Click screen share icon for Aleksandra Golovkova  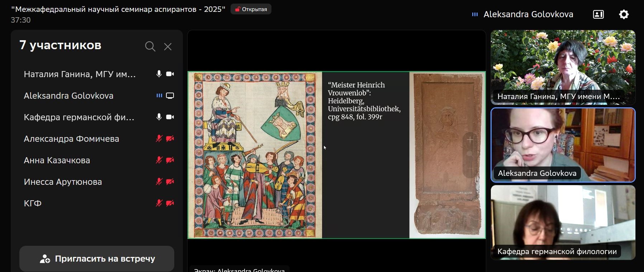pyautogui.click(x=170, y=96)
